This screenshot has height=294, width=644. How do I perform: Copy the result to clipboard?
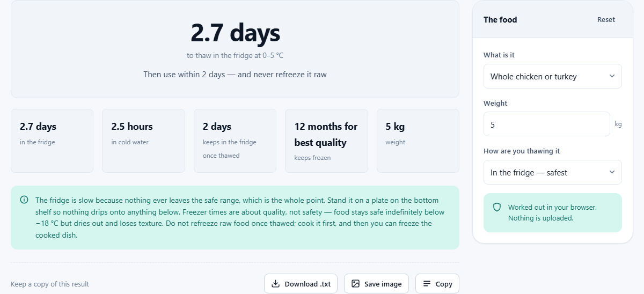[x=437, y=284]
